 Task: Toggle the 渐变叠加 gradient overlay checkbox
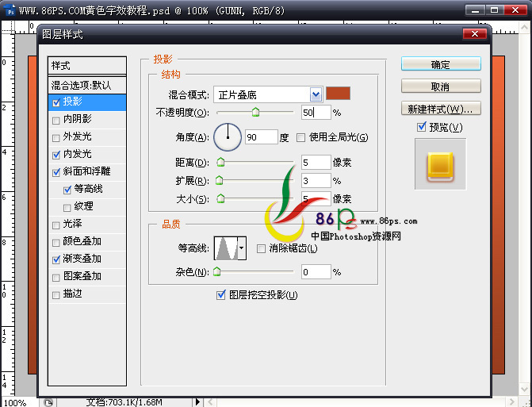pyautogui.click(x=56, y=260)
